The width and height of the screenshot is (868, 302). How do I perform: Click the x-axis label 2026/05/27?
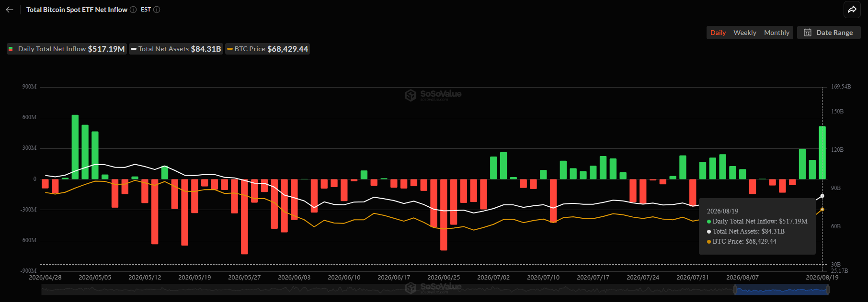coord(244,278)
